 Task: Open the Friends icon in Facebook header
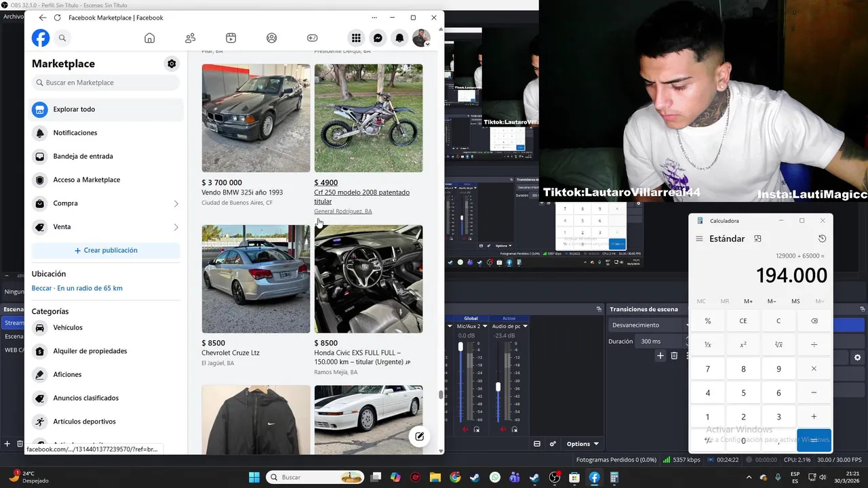coord(191,38)
